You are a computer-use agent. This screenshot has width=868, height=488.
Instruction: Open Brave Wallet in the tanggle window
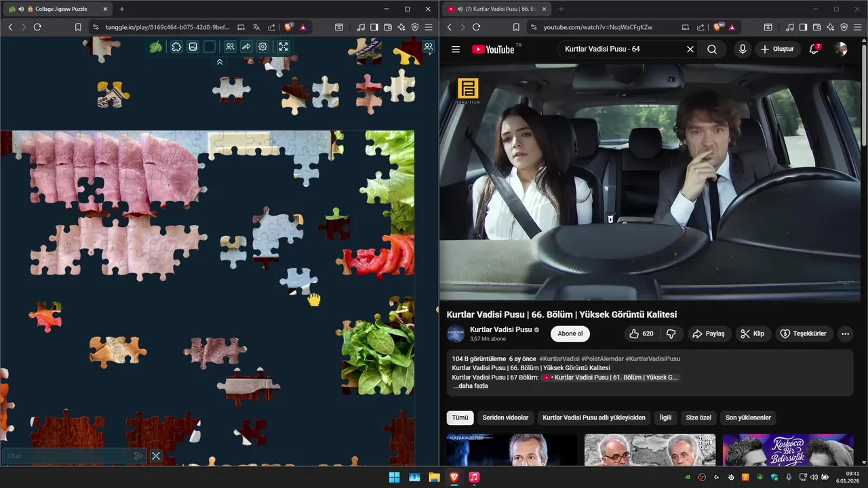[x=388, y=27]
